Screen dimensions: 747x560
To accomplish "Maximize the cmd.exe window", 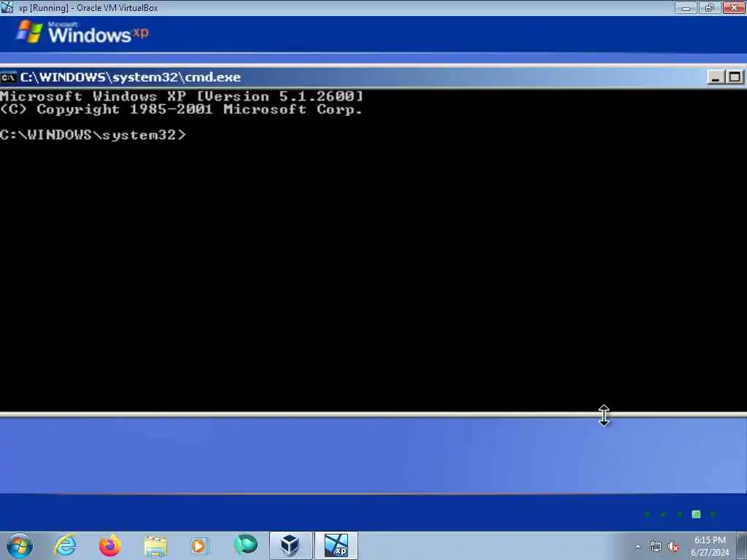I will (734, 77).
